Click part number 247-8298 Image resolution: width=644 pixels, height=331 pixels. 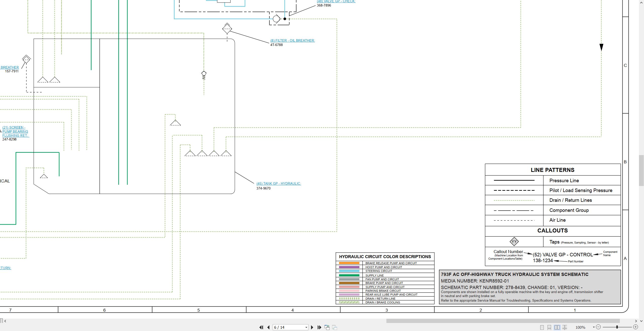click(x=9, y=139)
